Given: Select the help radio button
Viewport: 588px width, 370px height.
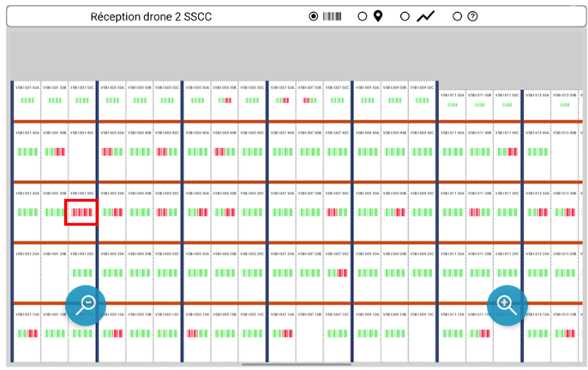Looking at the screenshot, I should click(x=457, y=16).
